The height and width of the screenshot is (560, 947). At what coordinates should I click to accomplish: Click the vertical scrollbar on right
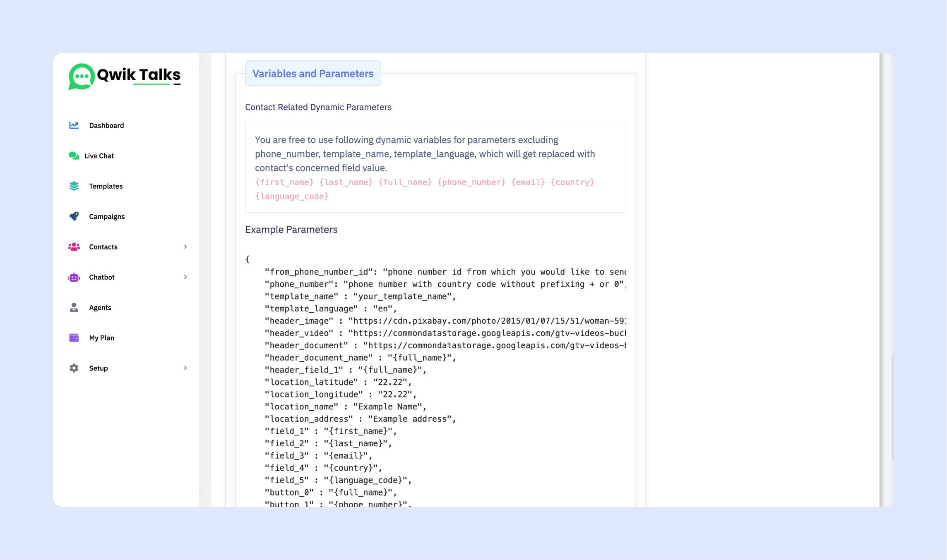point(885,280)
